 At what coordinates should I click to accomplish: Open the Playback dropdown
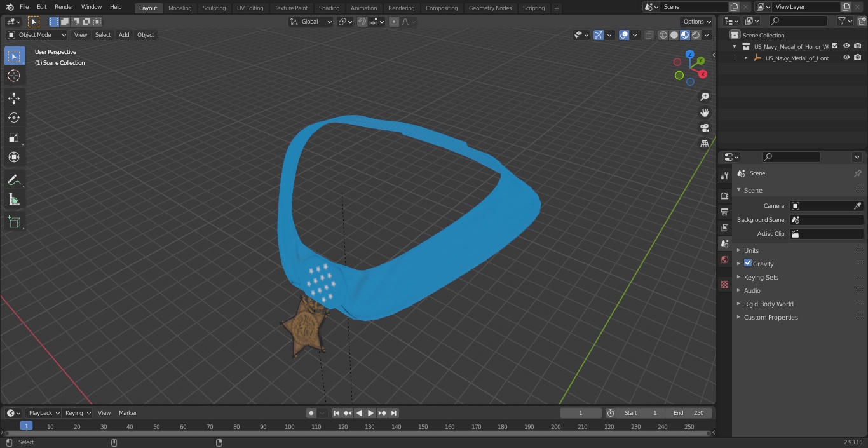43,413
